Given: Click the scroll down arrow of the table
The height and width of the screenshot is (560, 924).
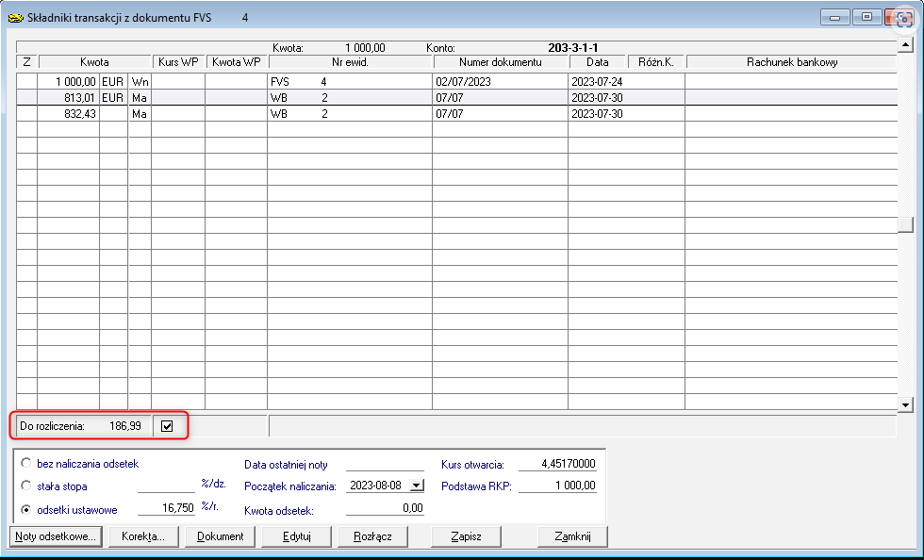Looking at the screenshot, I should [905, 404].
